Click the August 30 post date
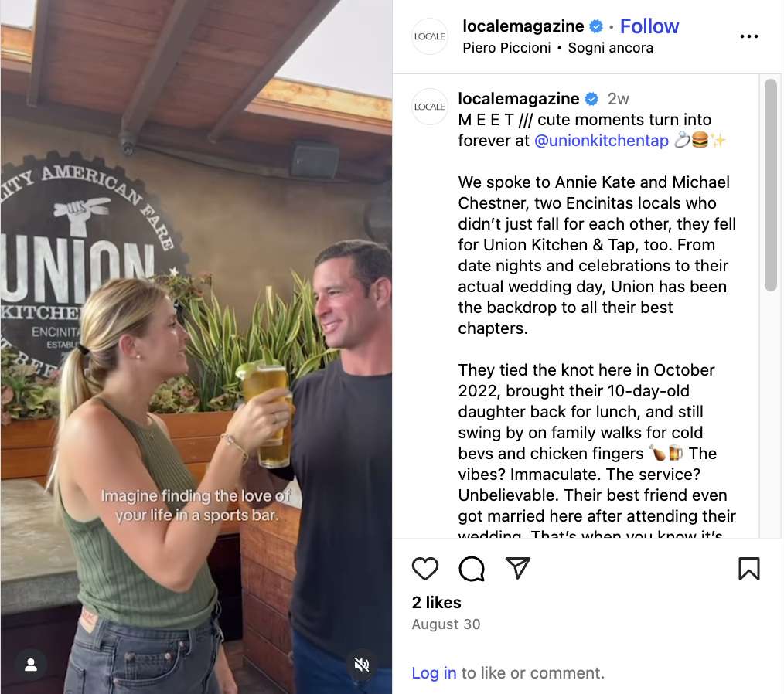The height and width of the screenshot is (694, 784). click(x=445, y=624)
